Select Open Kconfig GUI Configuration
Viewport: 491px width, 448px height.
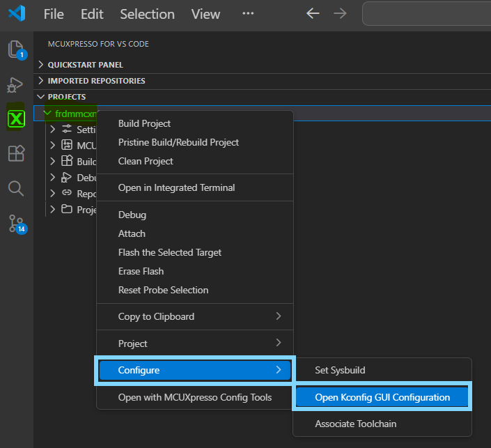pyautogui.click(x=382, y=397)
